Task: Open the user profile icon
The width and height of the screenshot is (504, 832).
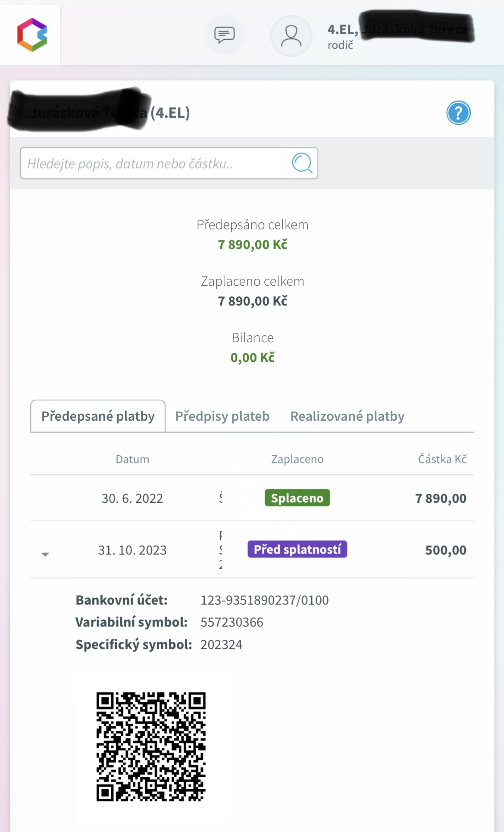Action: [291, 35]
